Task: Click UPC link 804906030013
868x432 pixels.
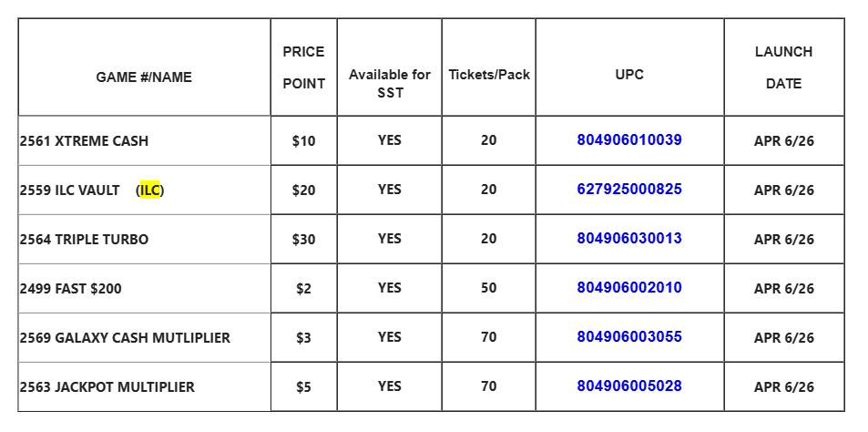Action: [629, 239]
